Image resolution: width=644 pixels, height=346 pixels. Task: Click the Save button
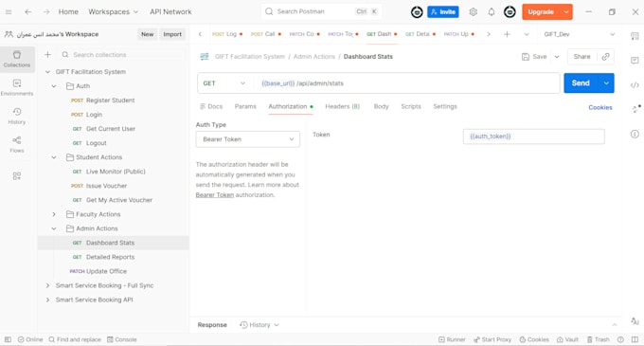[534, 57]
